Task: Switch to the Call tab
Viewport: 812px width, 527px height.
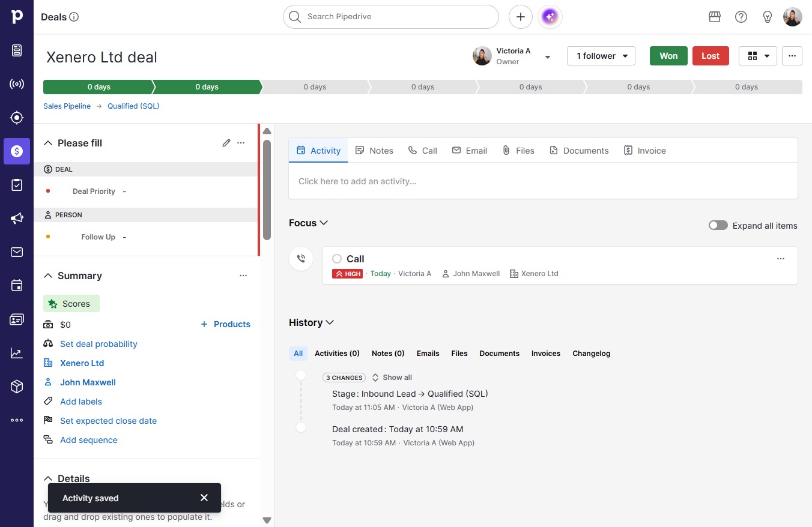Action: (x=423, y=151)
